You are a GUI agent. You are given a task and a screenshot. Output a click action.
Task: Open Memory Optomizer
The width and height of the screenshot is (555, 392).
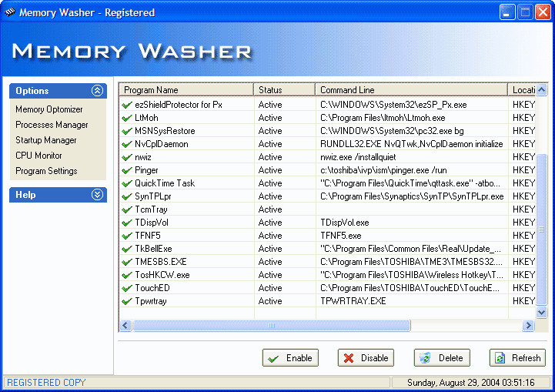(x=48, y=109)
